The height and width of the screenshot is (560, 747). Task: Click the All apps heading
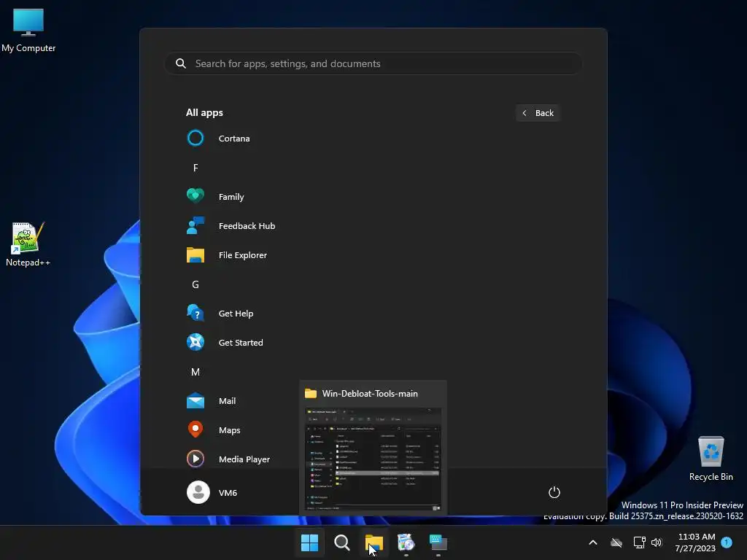[204, 113]
